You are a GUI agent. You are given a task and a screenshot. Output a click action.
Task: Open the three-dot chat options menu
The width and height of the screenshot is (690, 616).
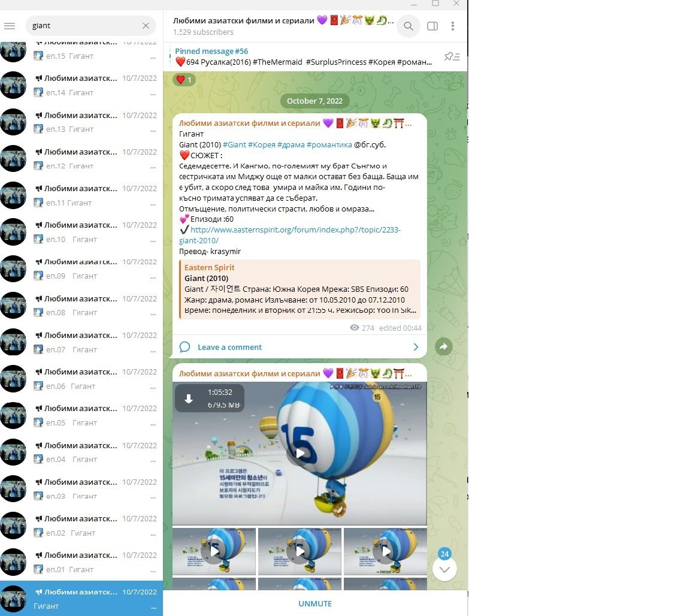[453, 26]
